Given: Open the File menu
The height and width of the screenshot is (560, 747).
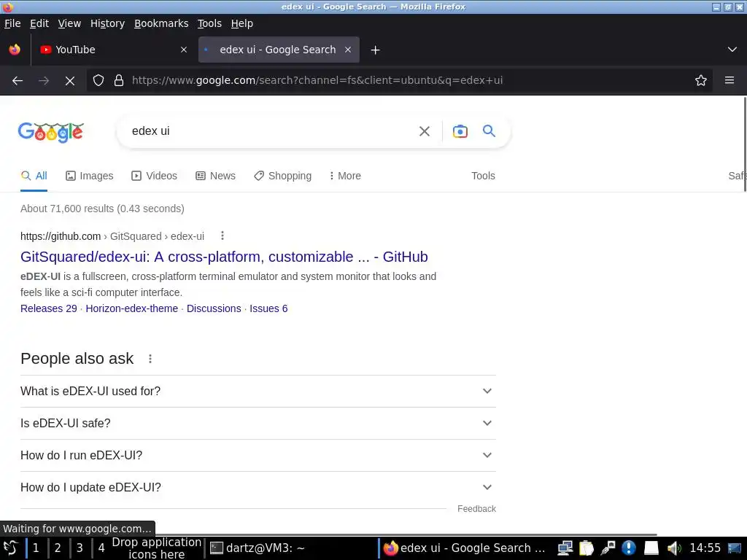Looking at the screenshot, I should pyautogui.click(x=12, y=23).
